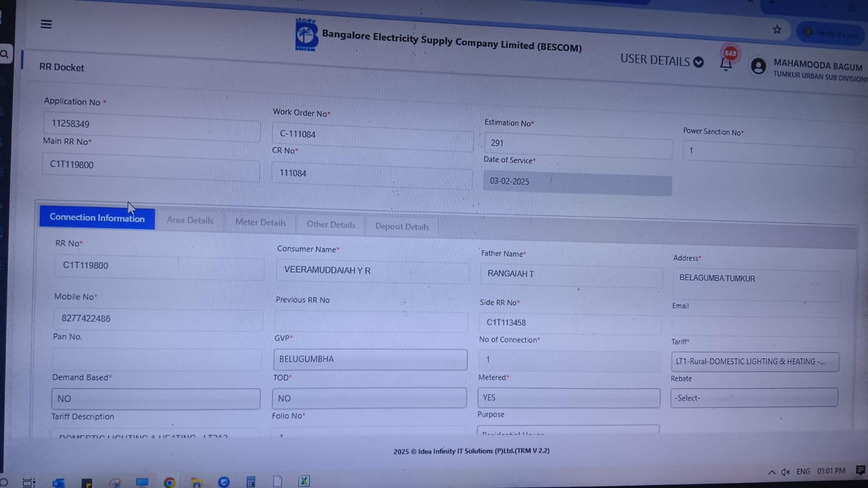Open the hamburger navigation menu
This screenshot has width=868, height=488.
click(46, 24)
